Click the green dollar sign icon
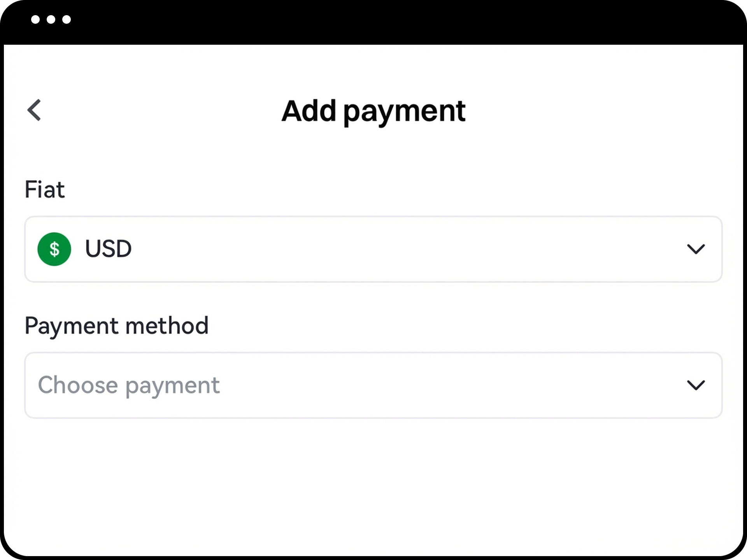Screen dimensions: 747x560 click(54, 249)
